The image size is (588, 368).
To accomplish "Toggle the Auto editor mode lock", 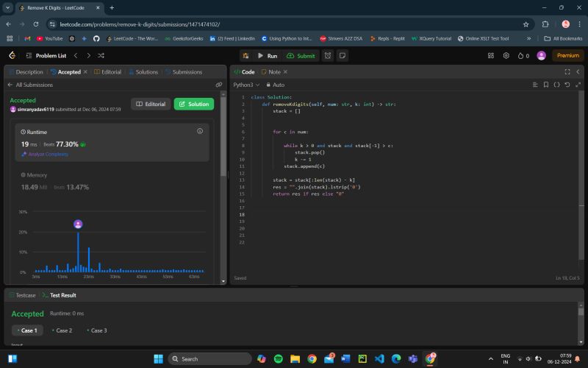I will 274,85.
